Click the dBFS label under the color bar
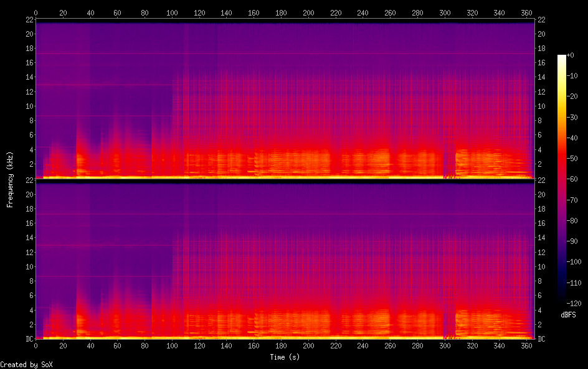The height and width of the screenshot is (369, 588). [568, 315]
